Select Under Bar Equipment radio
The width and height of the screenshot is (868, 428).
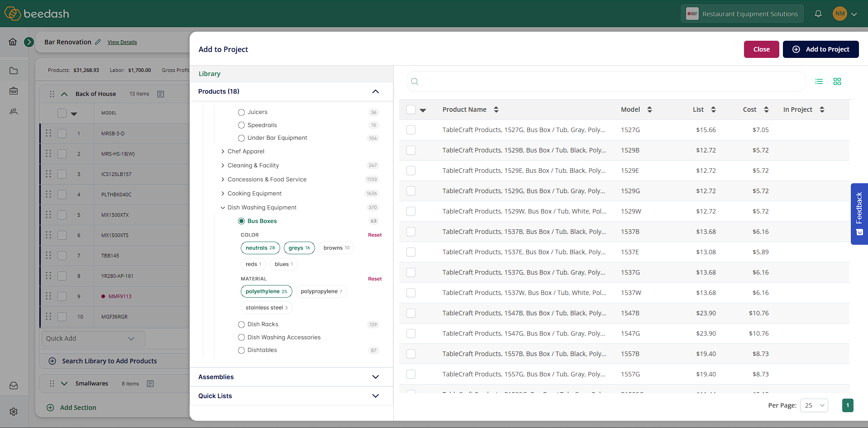241,138
